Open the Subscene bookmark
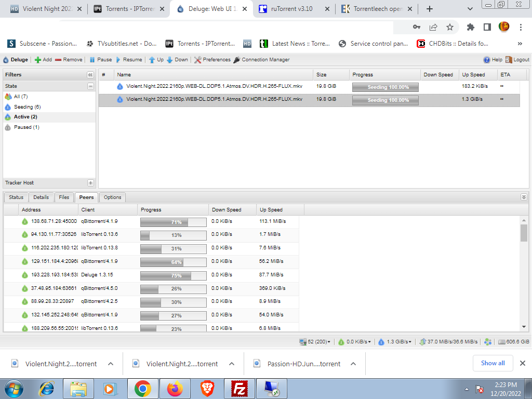The width and height of the screenshot is (532, 399). [x=42, y=44]
